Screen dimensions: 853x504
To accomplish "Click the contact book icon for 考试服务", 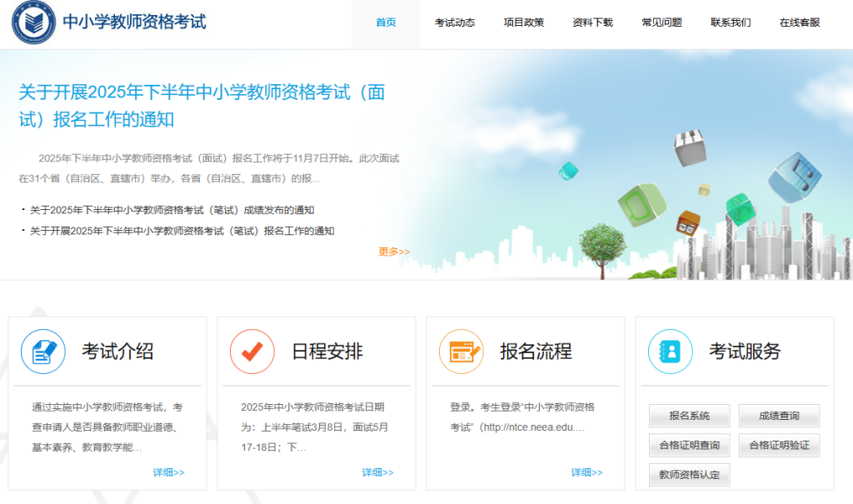I will [669, 352].
